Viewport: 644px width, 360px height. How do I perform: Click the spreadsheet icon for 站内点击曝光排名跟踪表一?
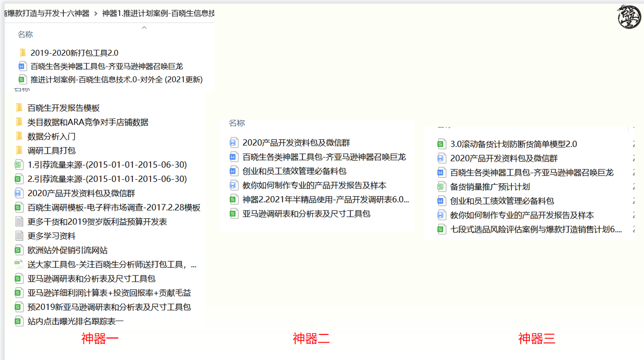19,322
